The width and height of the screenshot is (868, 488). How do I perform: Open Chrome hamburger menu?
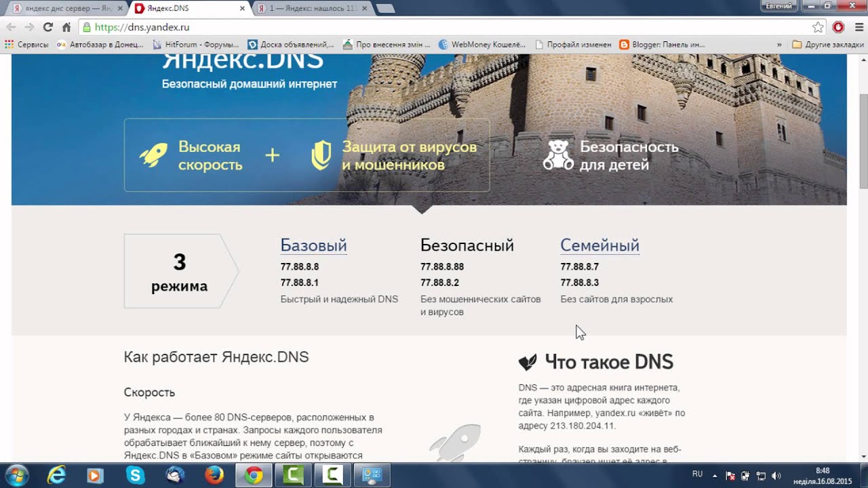pyautogui.click(x=858, y=27)
